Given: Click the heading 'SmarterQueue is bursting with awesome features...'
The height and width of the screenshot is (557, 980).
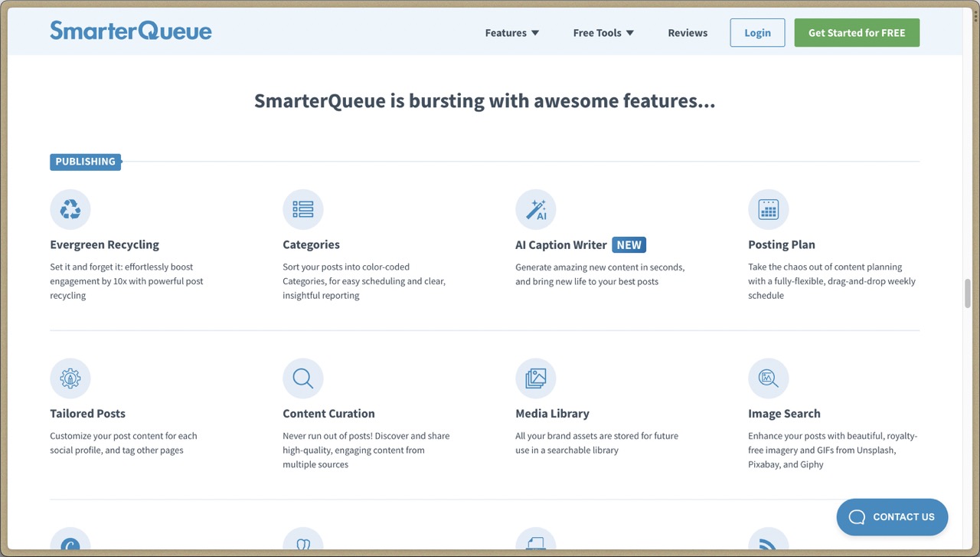Looking at the screenshot, I should [x=485, y=101].
